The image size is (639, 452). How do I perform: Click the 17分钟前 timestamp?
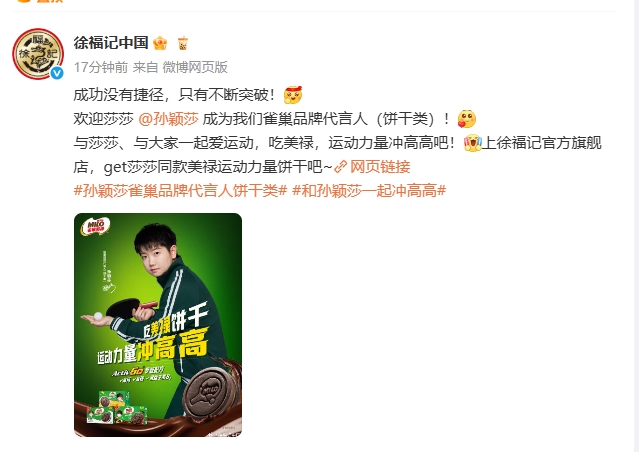(x=101, y=67)
